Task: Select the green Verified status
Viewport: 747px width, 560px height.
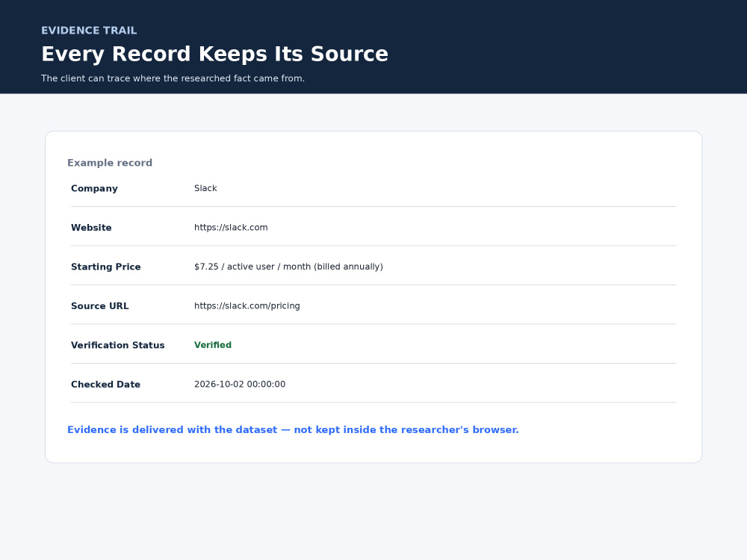Action: pos(213,345)
